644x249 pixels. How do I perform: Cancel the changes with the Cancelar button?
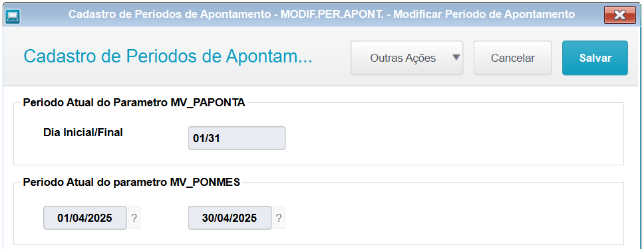(x=512, y=58)
